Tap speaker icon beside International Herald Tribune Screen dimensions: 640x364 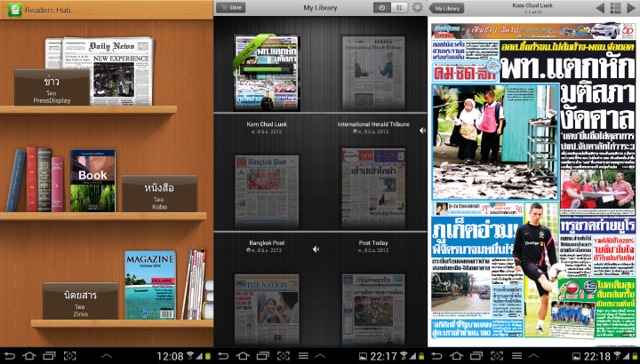[422, 131]
